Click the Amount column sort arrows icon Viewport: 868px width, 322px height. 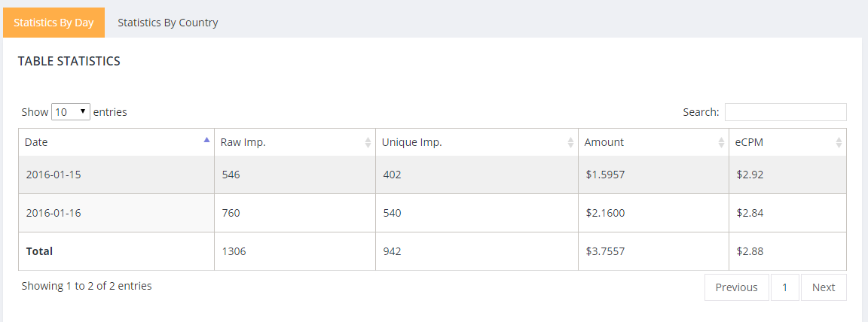click(x=721, y=142)
